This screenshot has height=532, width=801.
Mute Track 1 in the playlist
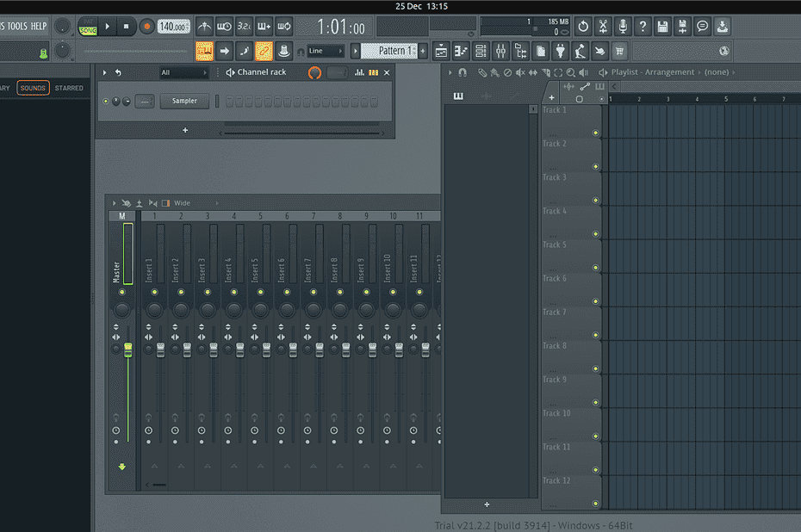[596, 133]
